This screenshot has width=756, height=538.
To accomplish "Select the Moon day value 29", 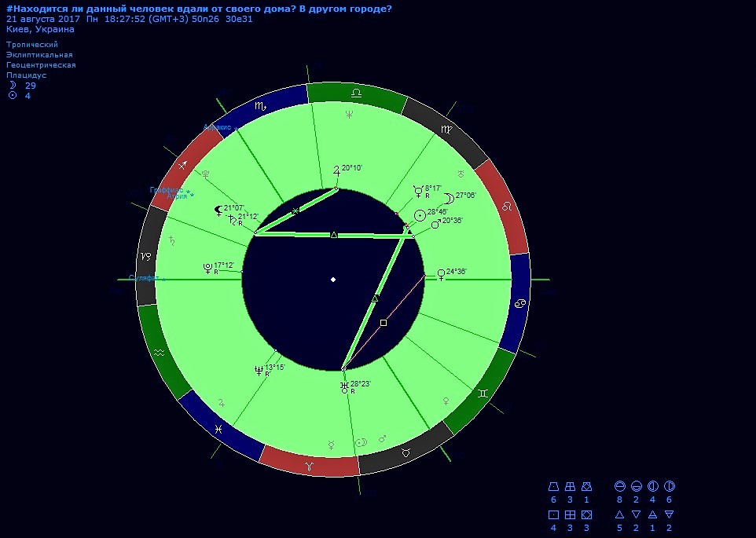I will (x=31, y=86).
